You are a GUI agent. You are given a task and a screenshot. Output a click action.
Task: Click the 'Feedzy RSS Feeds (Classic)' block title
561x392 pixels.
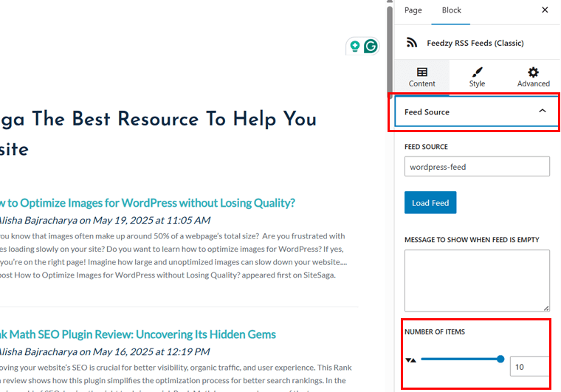[475, 43]
